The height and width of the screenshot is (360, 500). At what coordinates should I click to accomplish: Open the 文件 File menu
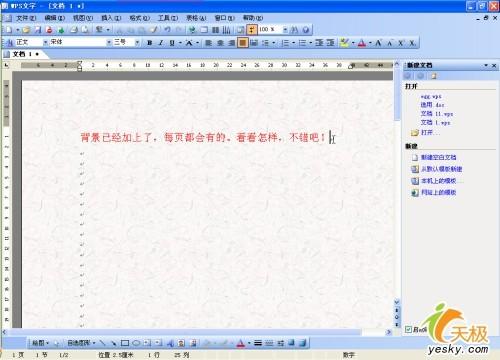click(x=26, y=18)
